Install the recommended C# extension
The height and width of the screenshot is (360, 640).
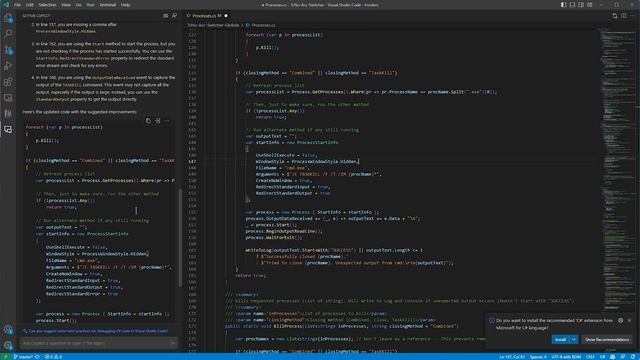point(560,340)
